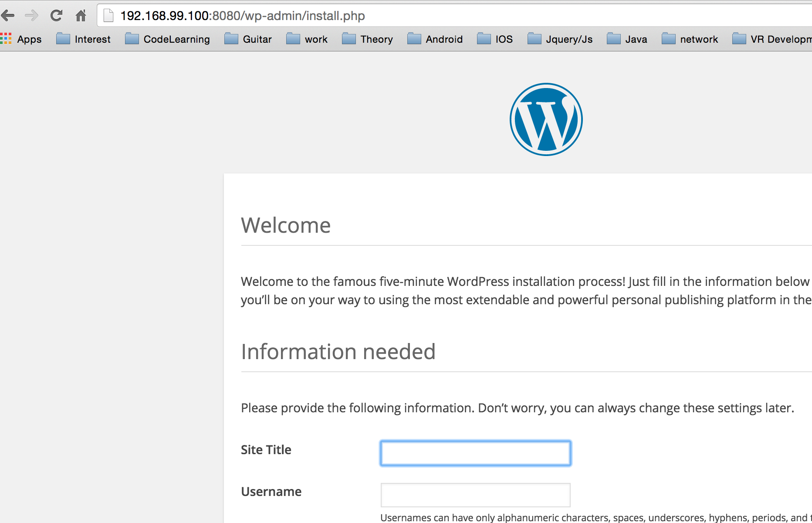
Task: Open the browser home page
Action: coord(81,16)
